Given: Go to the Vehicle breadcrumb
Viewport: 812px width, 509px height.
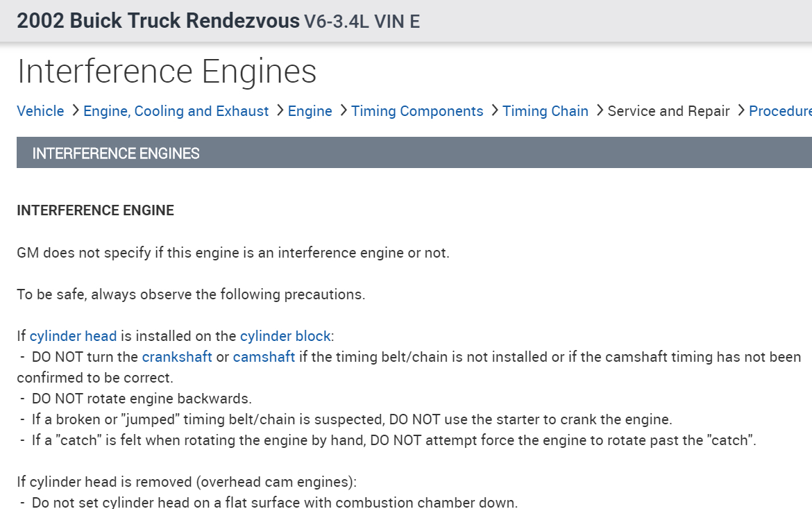Looking at the screenshot, I should pos(40,111).
